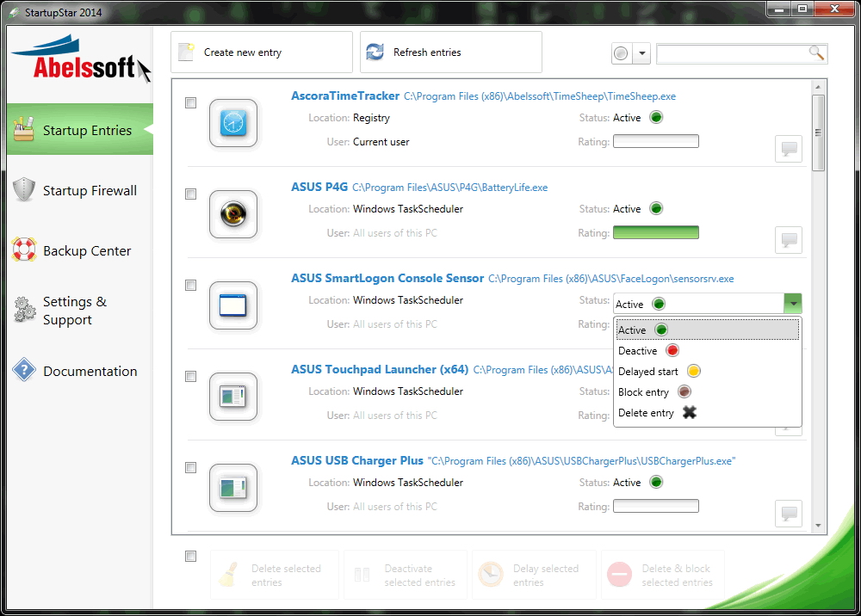Click the search magnifier icon
This screenshot has width=861, height=616.
(x=816, y=53)
